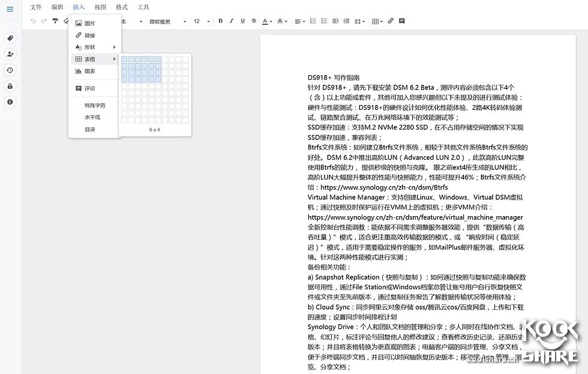Toggle bold formatting
Viewport: 588px width, 374px height.
click(221, 21)
